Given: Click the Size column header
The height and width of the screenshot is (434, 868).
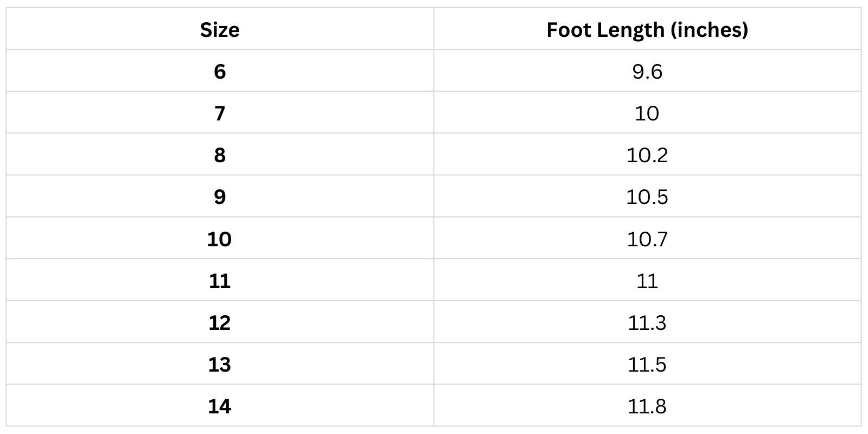Looking at the screenshot, I should coord(220,30).
